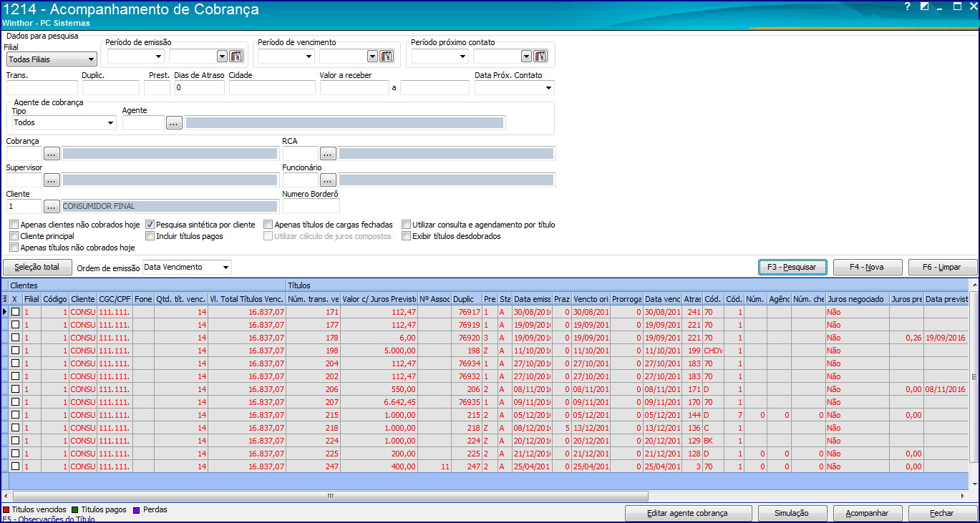The width and height of the screenshot is (980, 523).
Task: Click F5 - Observações do Título text
Action: [x=49, y=519]
